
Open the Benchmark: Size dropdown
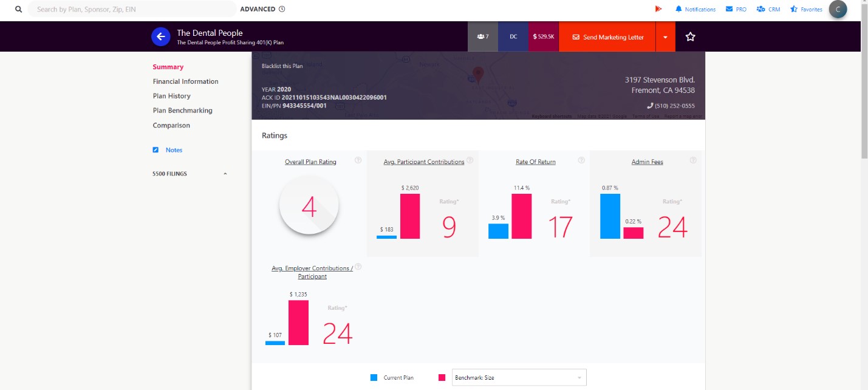[x=519, y=378]
